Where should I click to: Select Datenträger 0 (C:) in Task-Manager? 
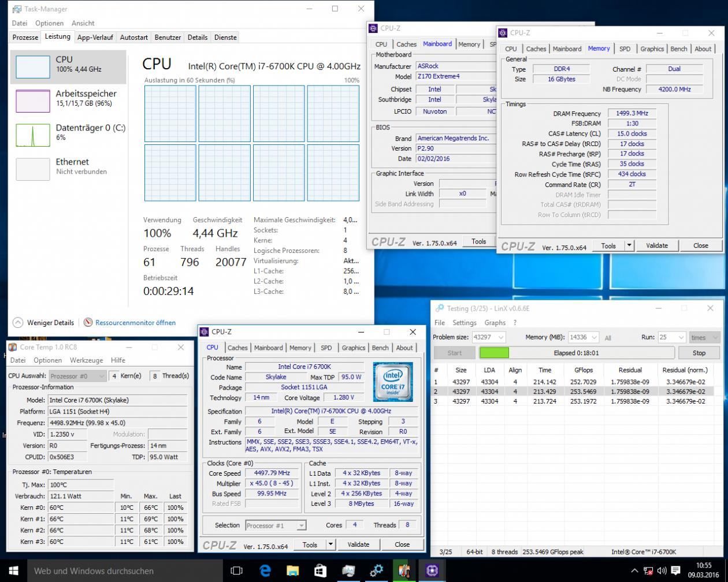click(x=68, y=135)
